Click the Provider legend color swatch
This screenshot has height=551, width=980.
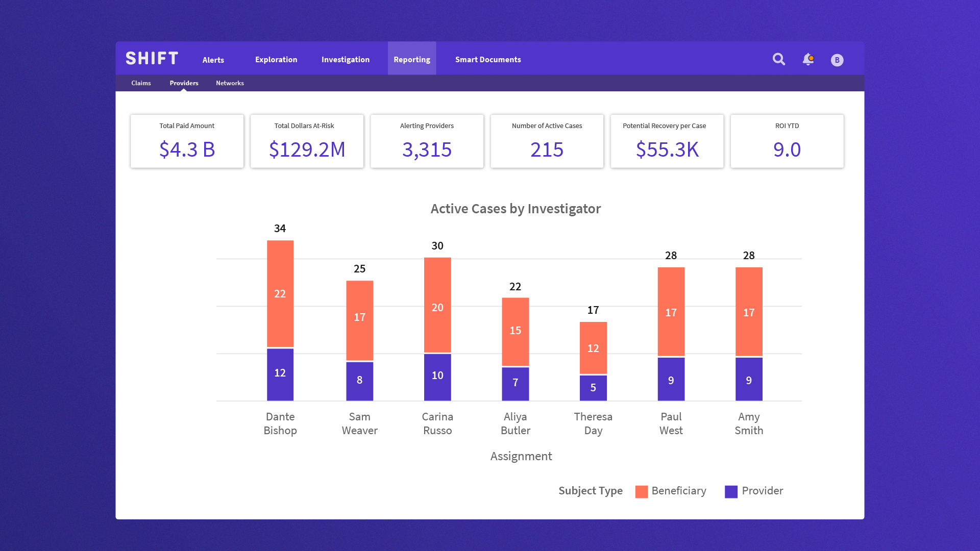tap(731, 491)
